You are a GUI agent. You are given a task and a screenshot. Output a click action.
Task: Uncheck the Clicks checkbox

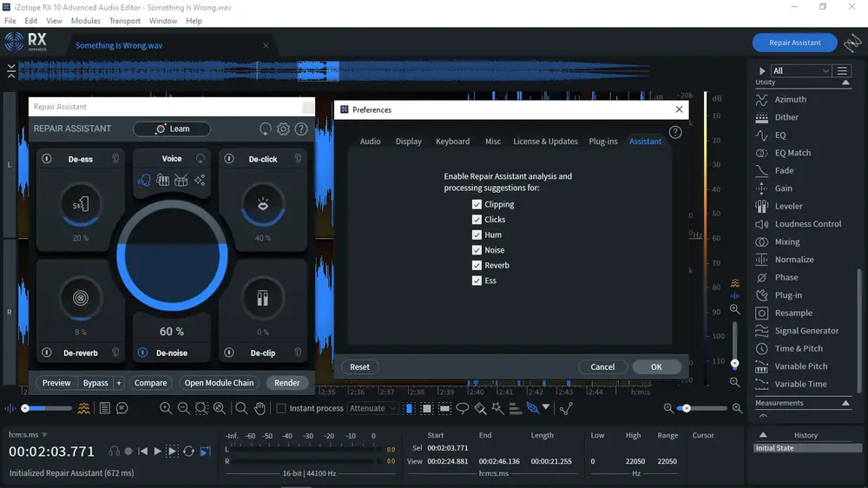[x=477, y=220]
